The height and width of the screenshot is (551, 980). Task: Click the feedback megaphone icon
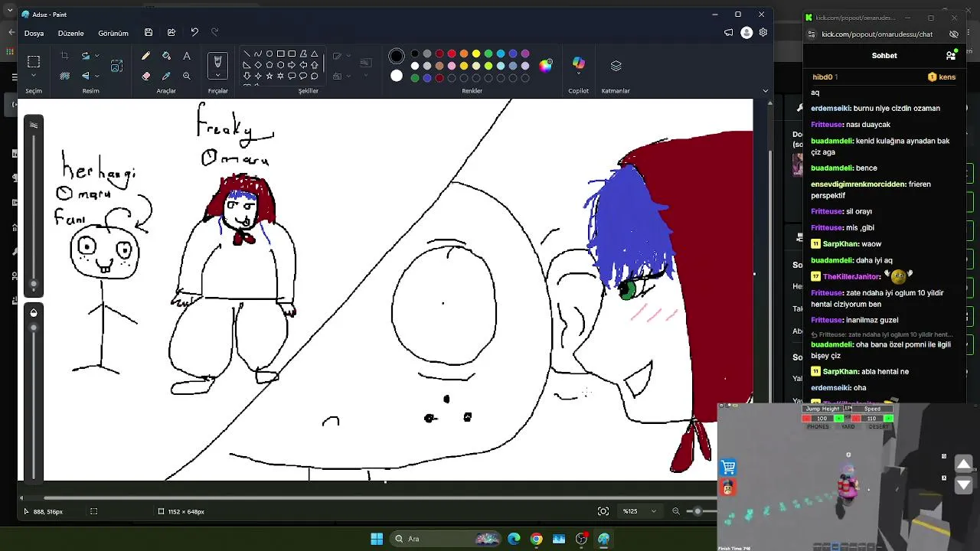pyautogui.click(x=729, y=33)
